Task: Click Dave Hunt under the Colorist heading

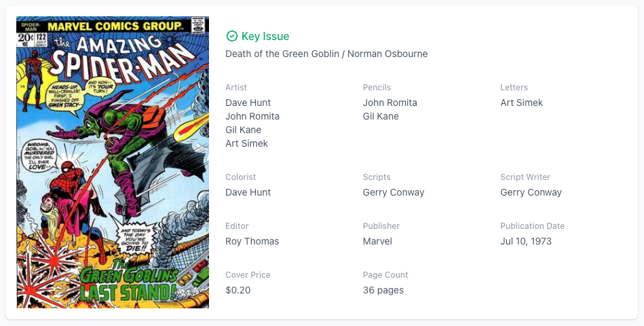Action: (248, 192)
